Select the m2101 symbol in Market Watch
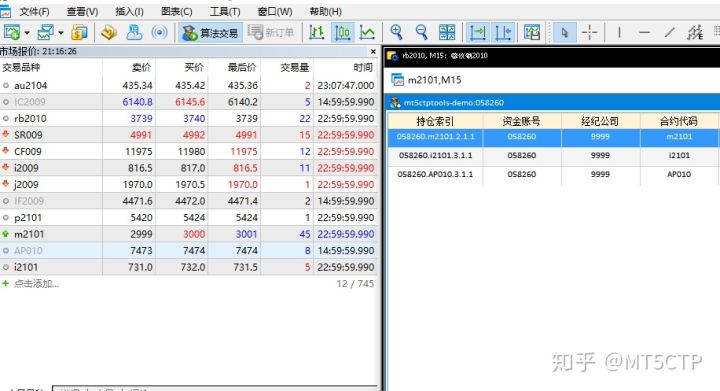Image resolution: width=720 pixels, height=391 pixels. click(x=189, y=234)
